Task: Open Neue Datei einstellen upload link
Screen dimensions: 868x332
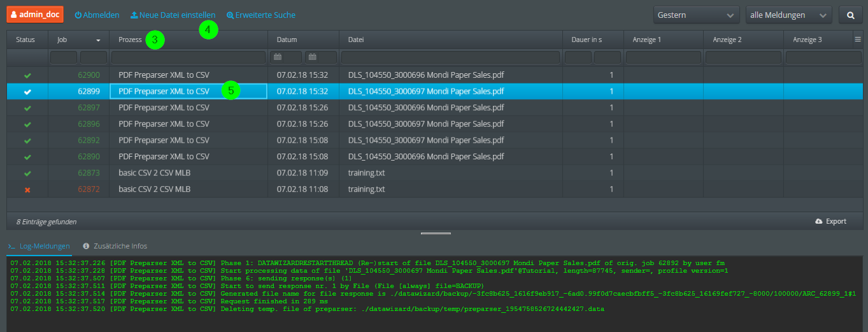Action: 173,15
